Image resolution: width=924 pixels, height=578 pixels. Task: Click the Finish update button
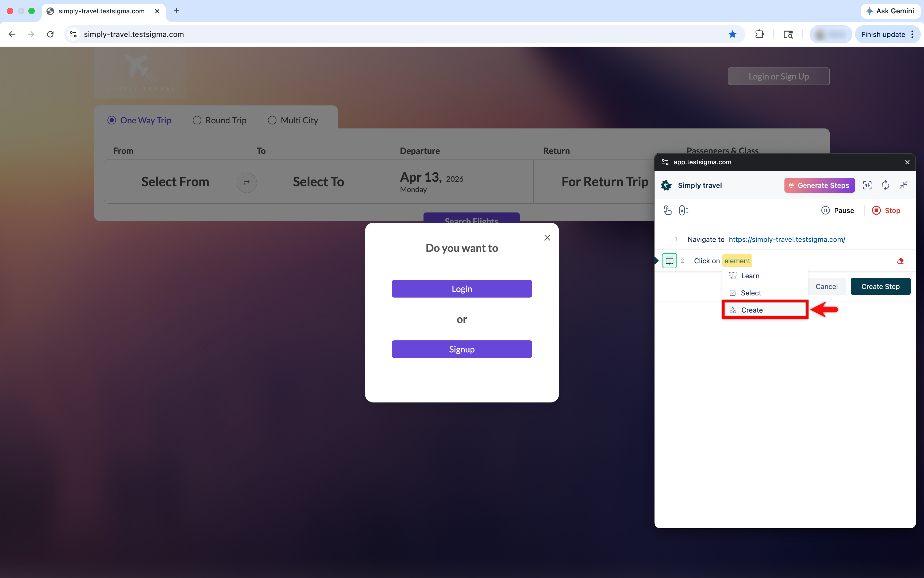point(887,35)
